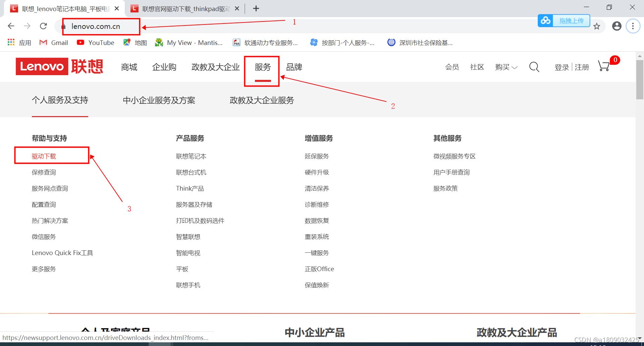This screenshot has width=644, height=346.
Task: Open the 软通动力专业服务 bookmark
Action: (x=265, y=43)
